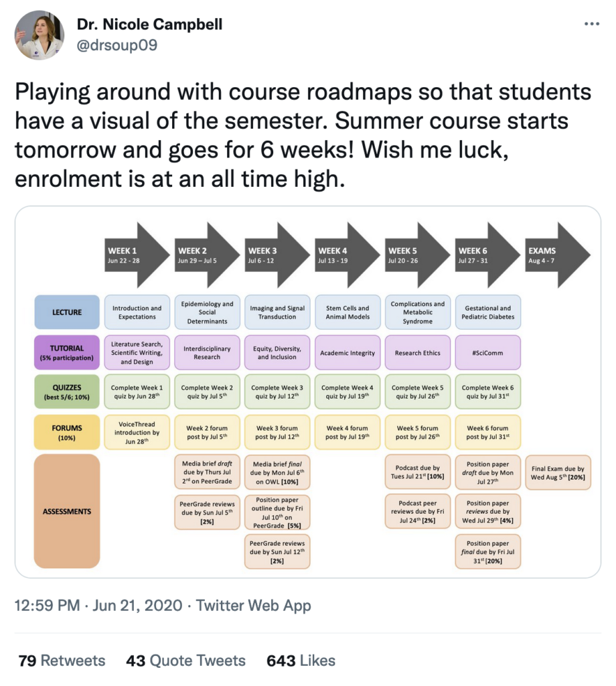The height and width of the screenshot is (686, 616).
Task: Open the @drsoup09 handle link
Action: [117, 45]
